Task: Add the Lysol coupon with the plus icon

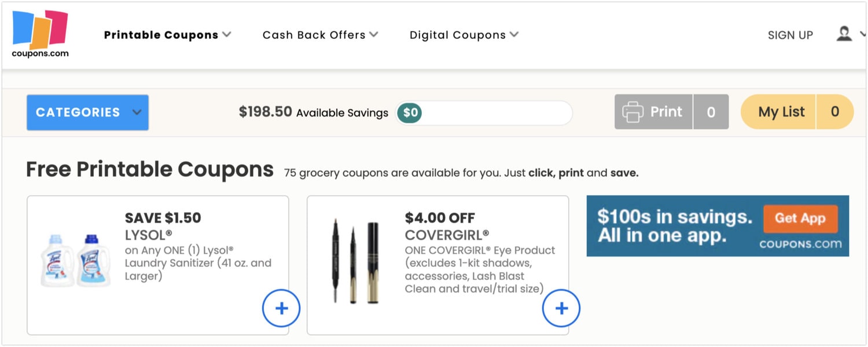Action: 281,308
